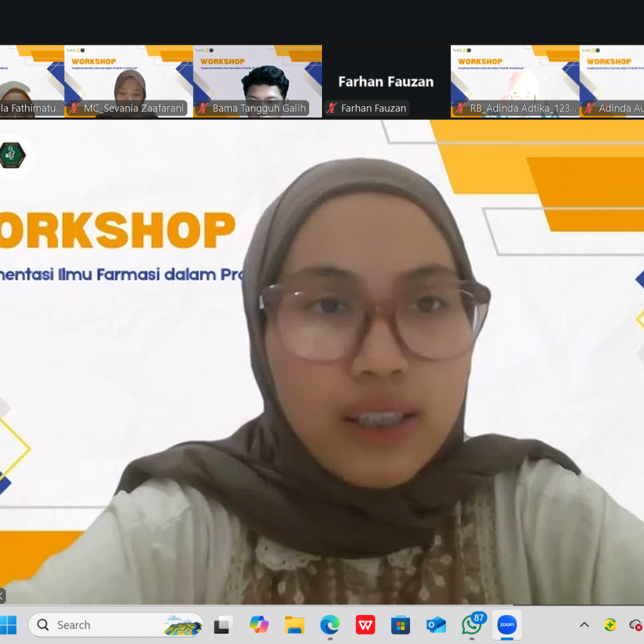The height and width of the screenshot is (644, 644).
Task: Open the Task View icon
Action: tap(223, 625)
